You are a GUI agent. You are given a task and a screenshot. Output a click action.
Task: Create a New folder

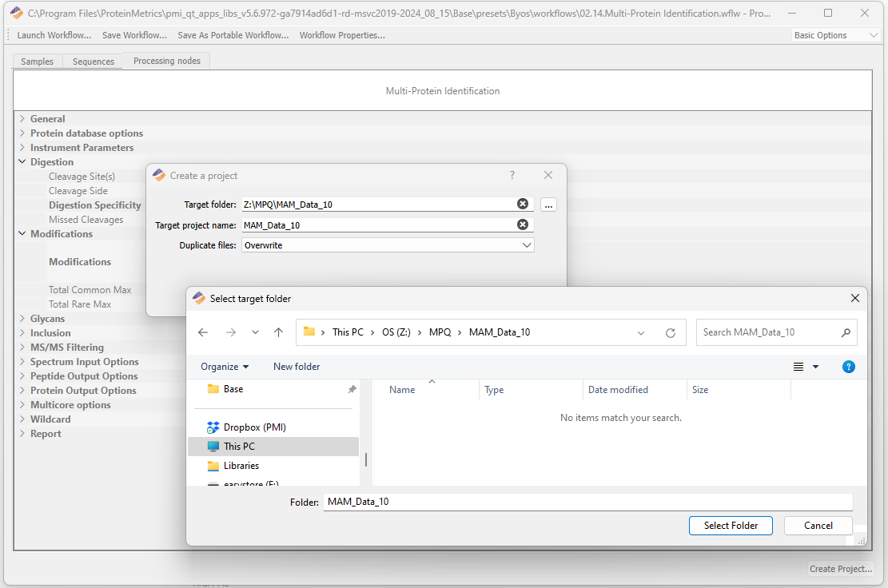click(297, 367)
